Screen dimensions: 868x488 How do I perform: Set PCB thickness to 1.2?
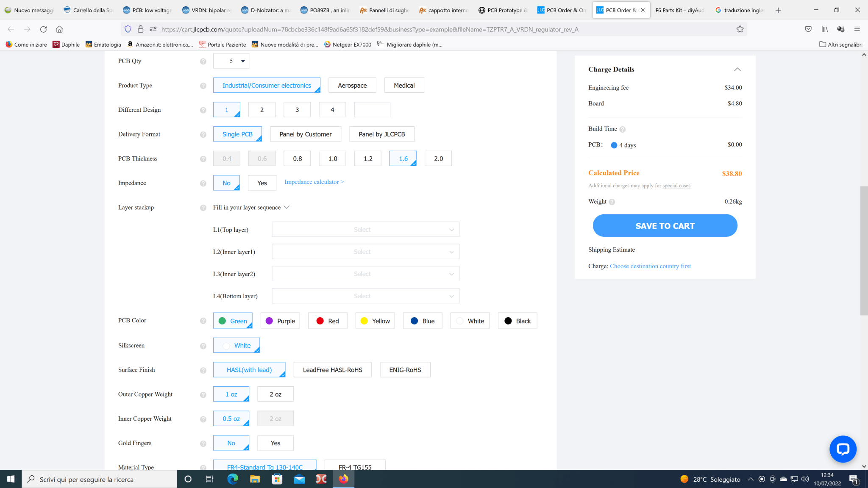[x=368, y=159]
